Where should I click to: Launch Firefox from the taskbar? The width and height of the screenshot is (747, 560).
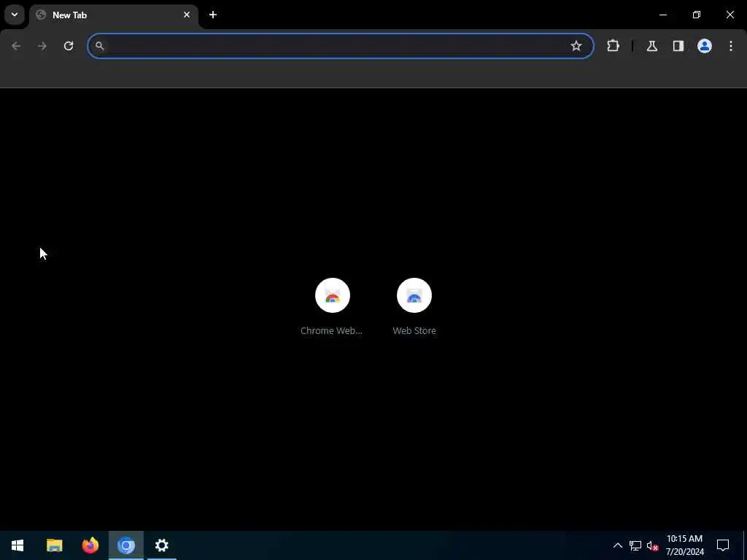[90, 545]
